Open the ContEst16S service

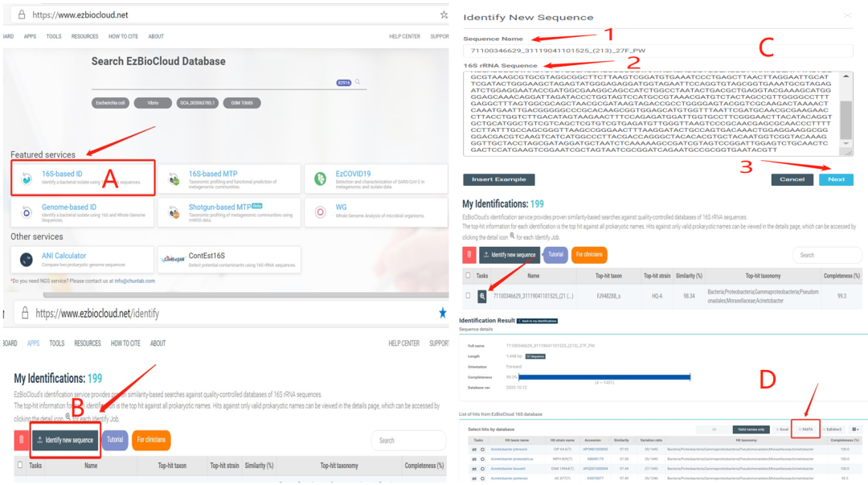[x=229, y=260]
